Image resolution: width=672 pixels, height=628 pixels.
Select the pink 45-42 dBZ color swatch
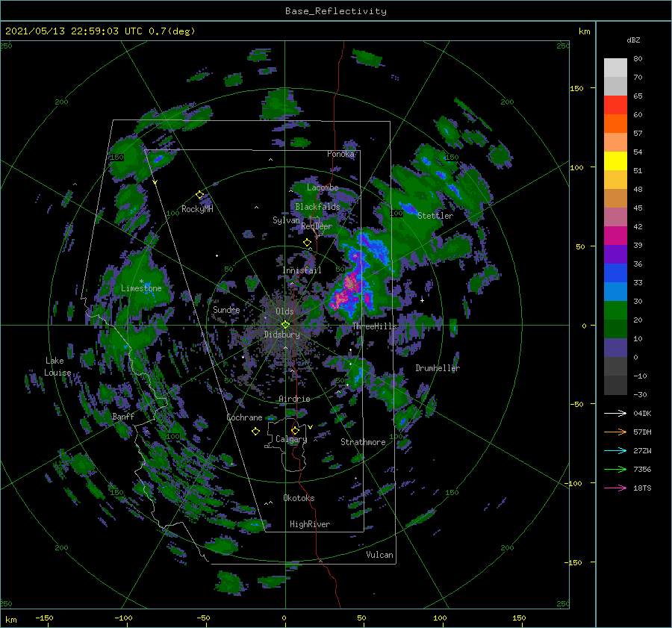(615, 217)
